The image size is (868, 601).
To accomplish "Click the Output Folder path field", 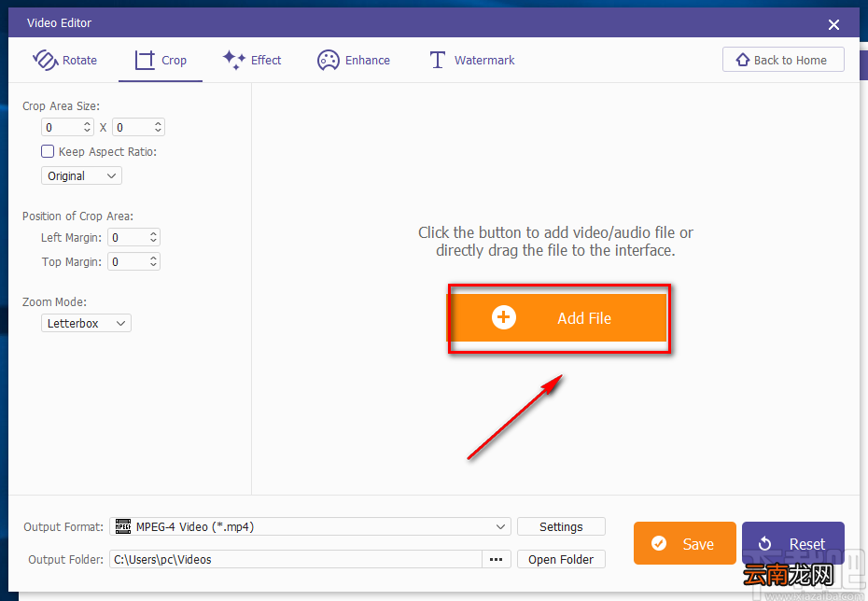I will [x=296, y=560].
